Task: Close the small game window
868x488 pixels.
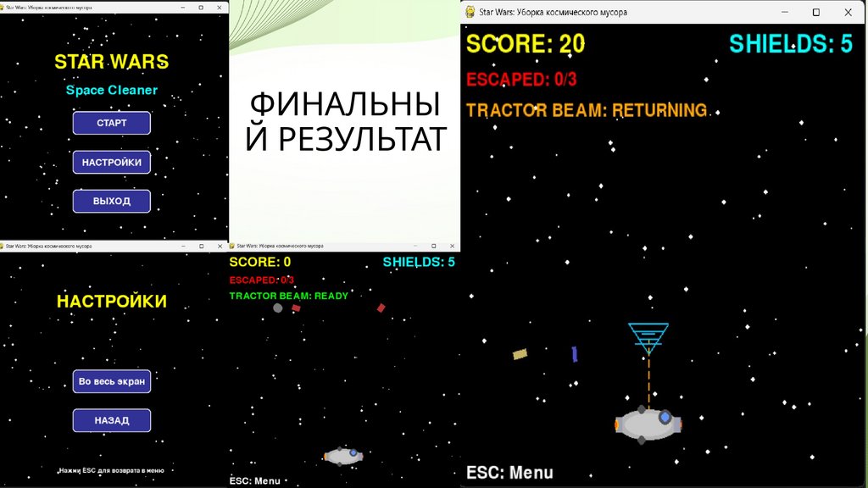Action: point(452,246)
